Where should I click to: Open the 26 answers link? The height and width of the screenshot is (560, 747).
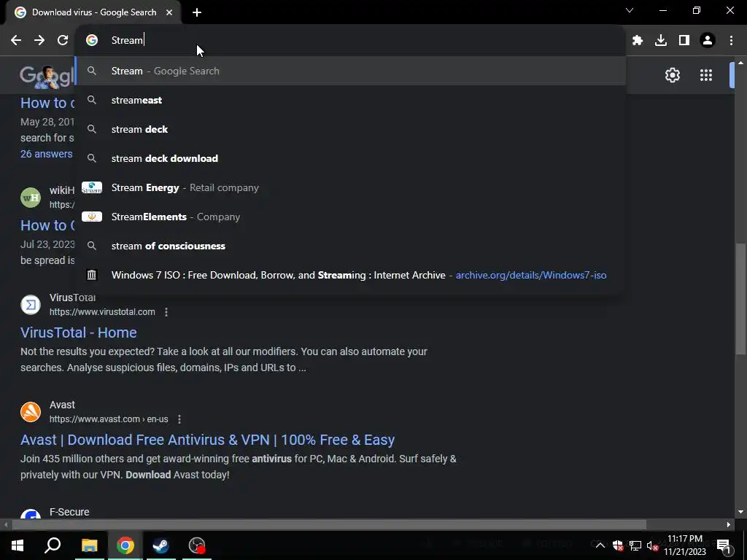47,154
